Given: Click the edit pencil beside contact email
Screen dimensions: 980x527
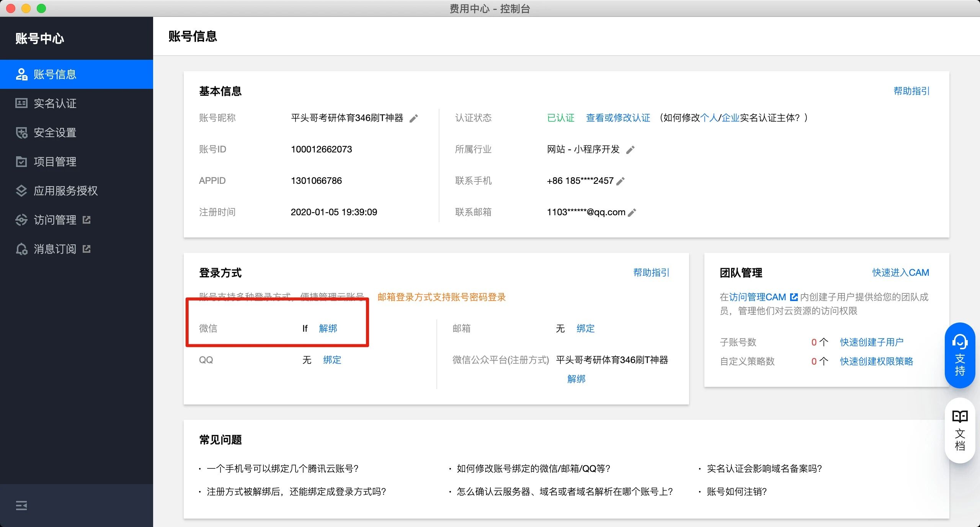Looking at the screenshot, I should coord(632,213).
